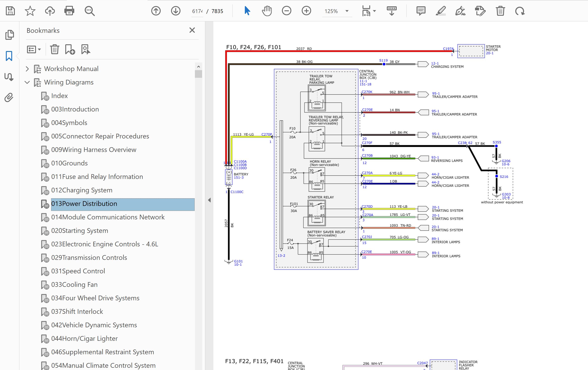
Task: Collapse the Wiring Diagrams bookmark
Action: click(x=27, y=82)
